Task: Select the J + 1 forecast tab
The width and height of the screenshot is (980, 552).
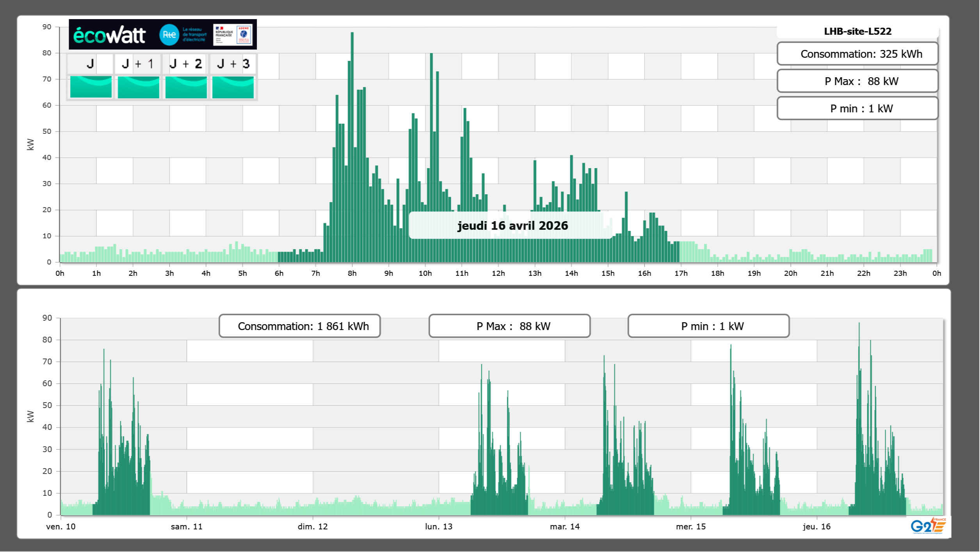Action: pos(138,64)
